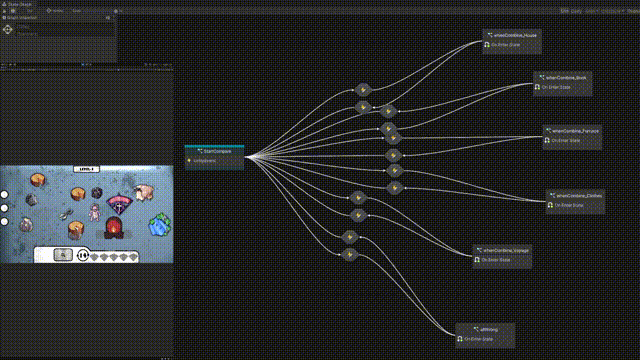
Task: Select the top white radio circle in game view
Action: [4, 194]
